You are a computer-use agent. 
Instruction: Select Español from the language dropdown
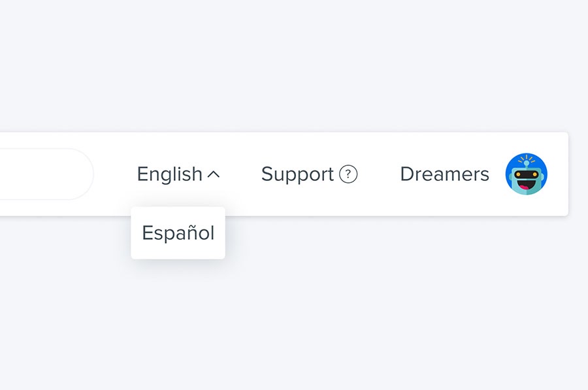click(x=178, y=233)
